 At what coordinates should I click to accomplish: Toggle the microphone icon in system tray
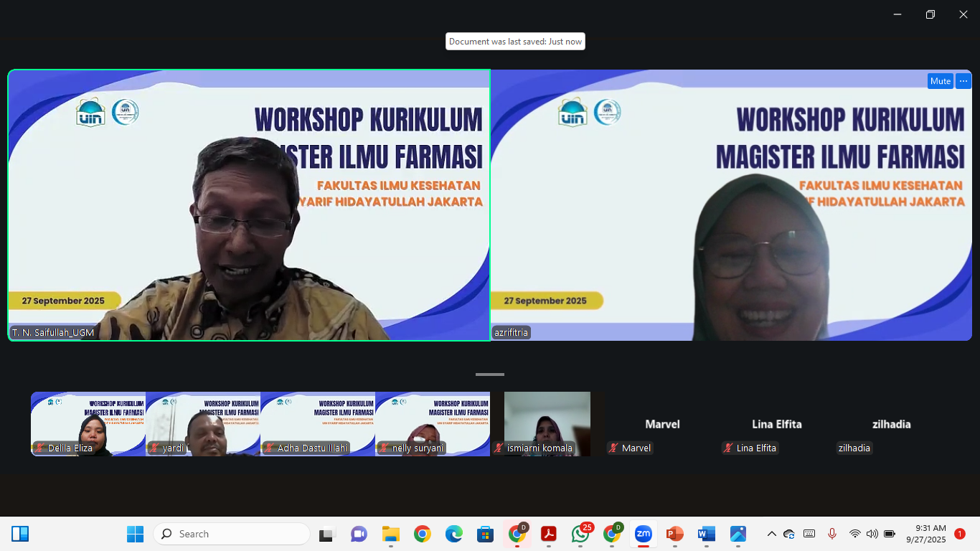tap(832, 534)
